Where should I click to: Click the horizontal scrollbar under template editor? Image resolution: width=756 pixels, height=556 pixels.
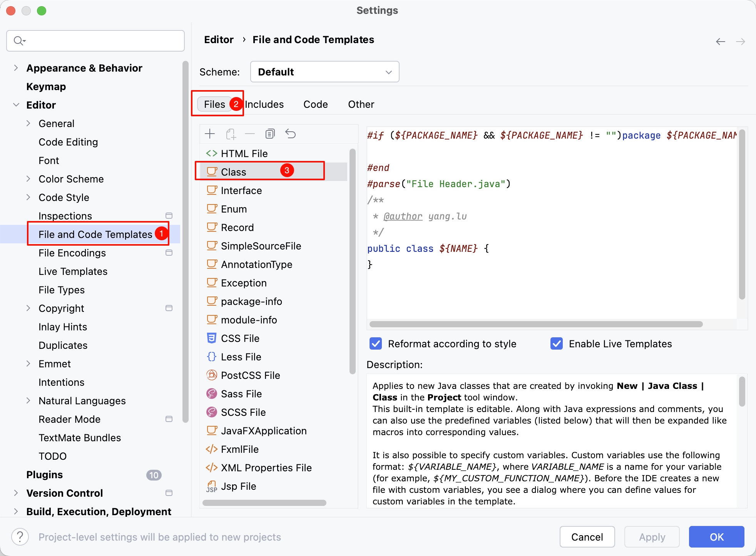point(536,324)
